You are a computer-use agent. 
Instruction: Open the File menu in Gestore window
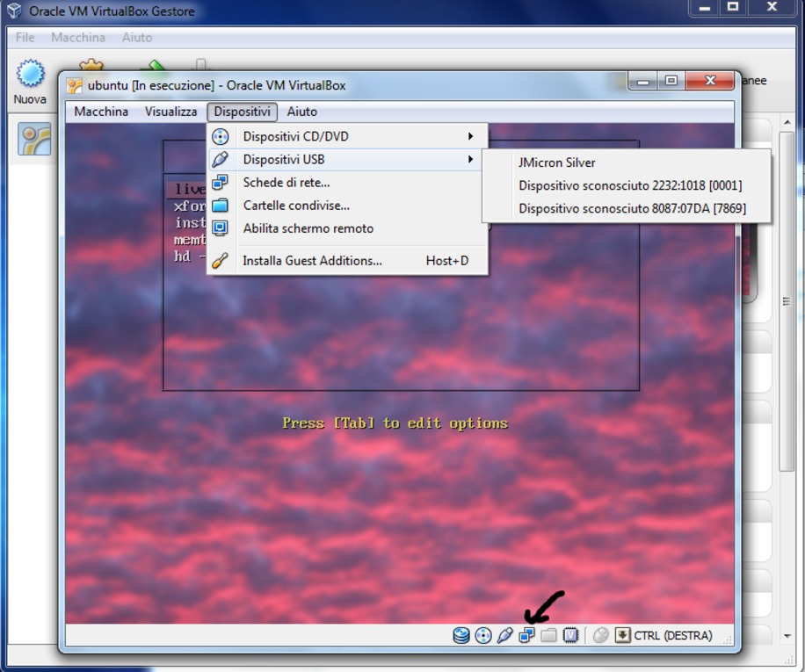[25, 38]
